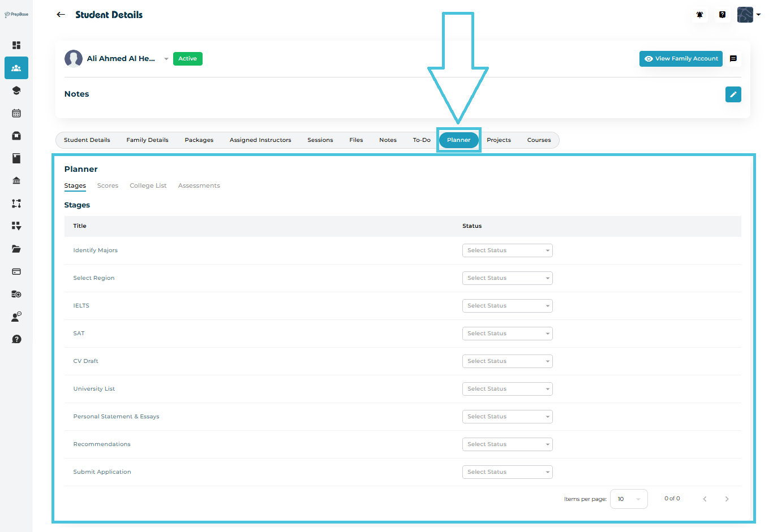Open the chat message icon
This screenshot has width=773, height=532.
733,59
